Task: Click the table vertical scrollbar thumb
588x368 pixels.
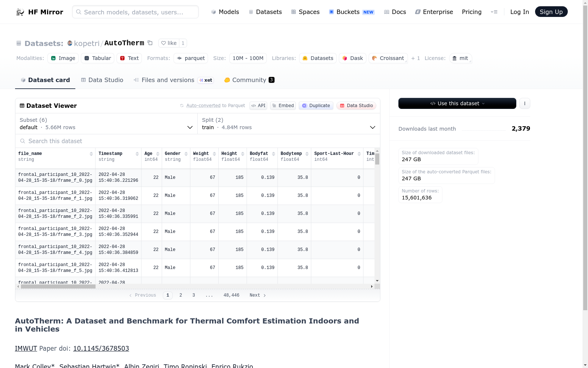Action: pyautogui.click(x=377, y=159)
